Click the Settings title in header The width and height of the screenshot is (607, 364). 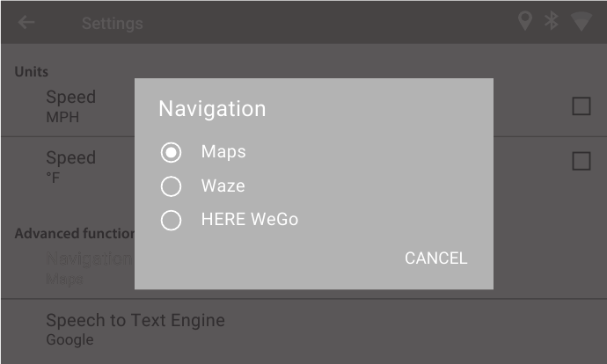click(x=112, y=24)
